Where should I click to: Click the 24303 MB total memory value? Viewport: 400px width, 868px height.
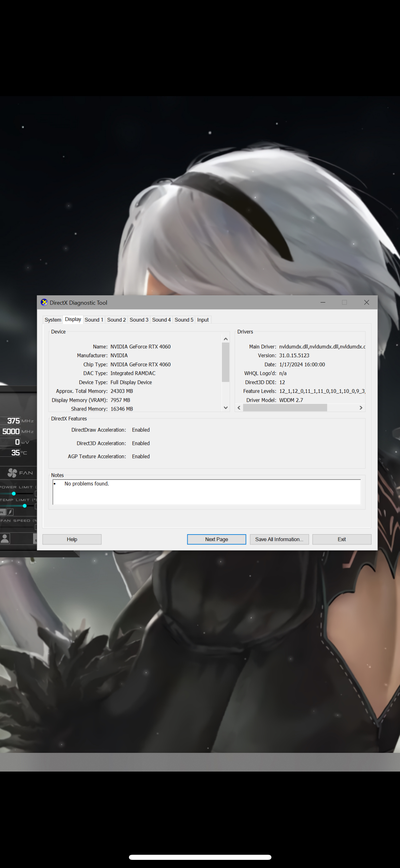121,391
